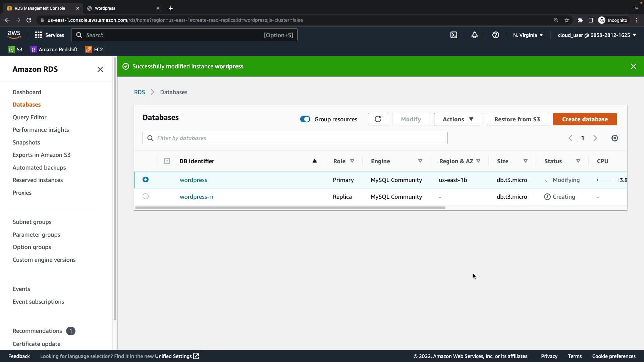This screenshot has height=362, width=644.
Task: Open table preferences gear icon
Action: tap(614, 138)
